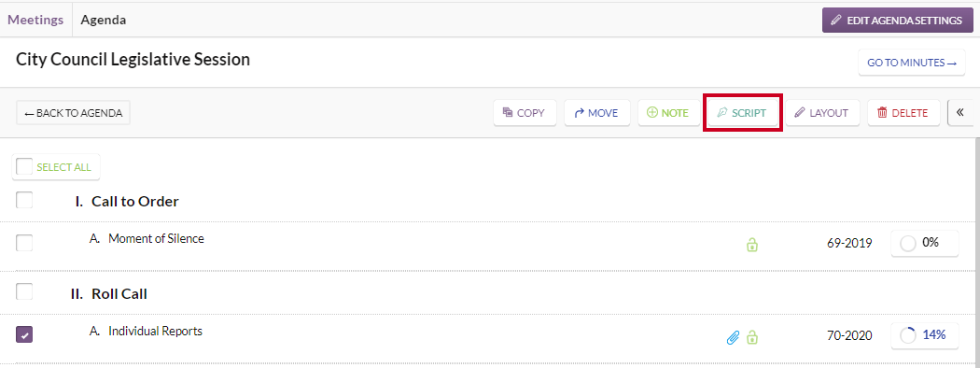Click the lock icon on Individual Reports row
Screen dimensions: 980x368
click(x=752, y=337)
